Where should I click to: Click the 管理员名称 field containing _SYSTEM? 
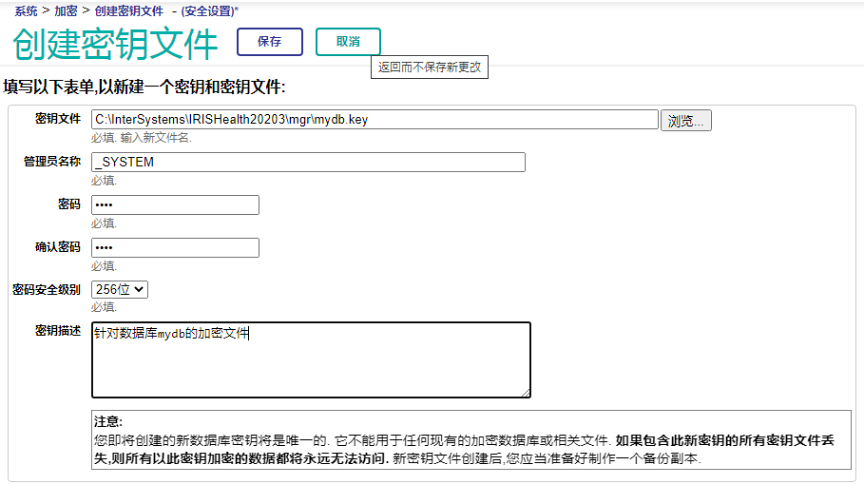308,162
